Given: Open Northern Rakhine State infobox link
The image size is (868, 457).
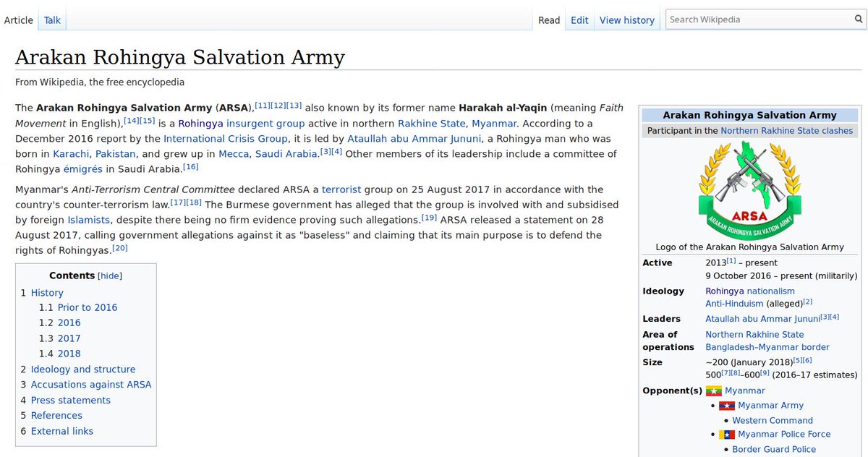Looking at the screenshot, I should click(754, 334).
